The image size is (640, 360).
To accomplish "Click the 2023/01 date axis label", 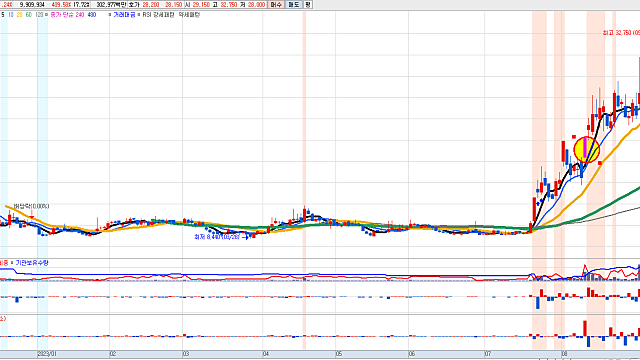I will [47, 354].
